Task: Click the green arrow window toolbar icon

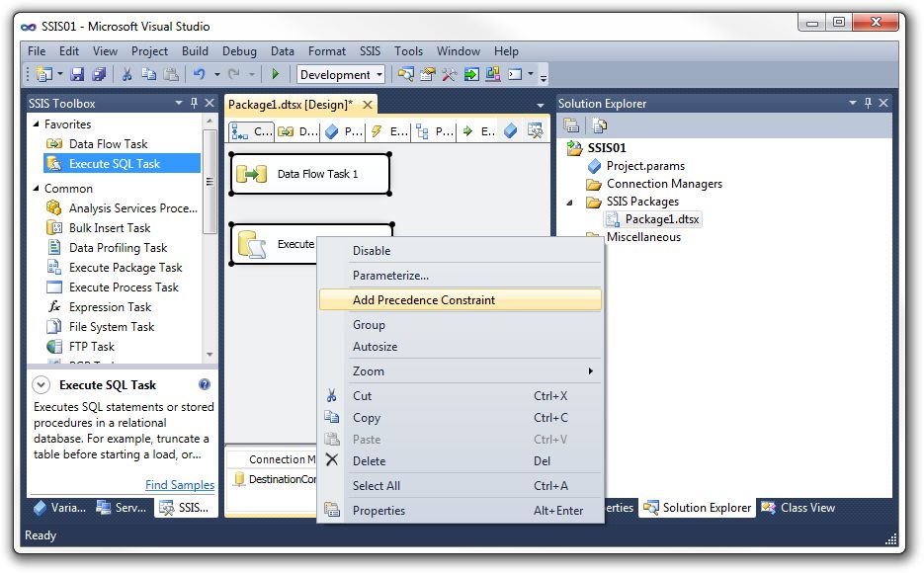Action: click(471, 74)
